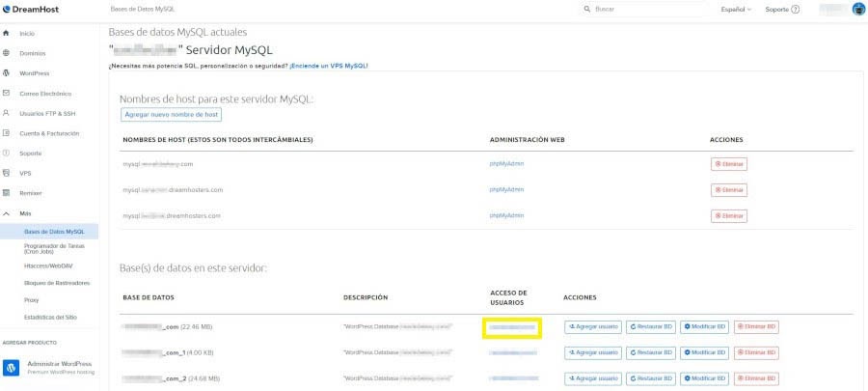Click the Cuenta & Facturación icon
The height and width of the screenshot is (391, 868).
(7, 133)
